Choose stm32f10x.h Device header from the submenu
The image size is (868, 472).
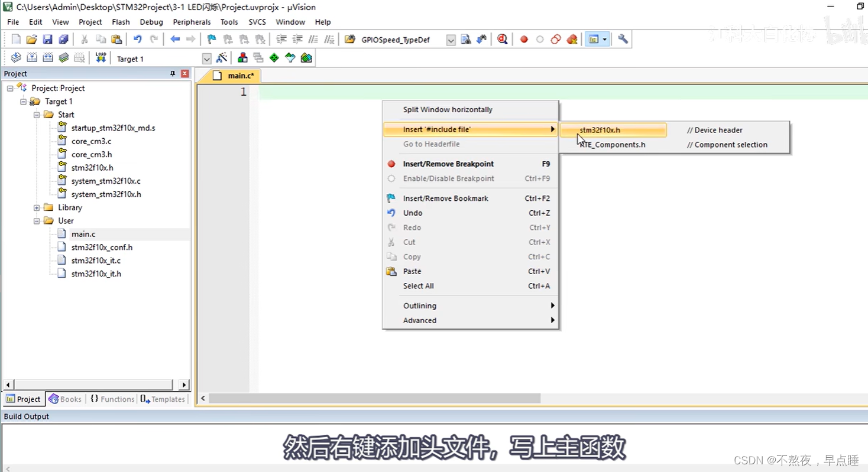[x=600, y=130]
